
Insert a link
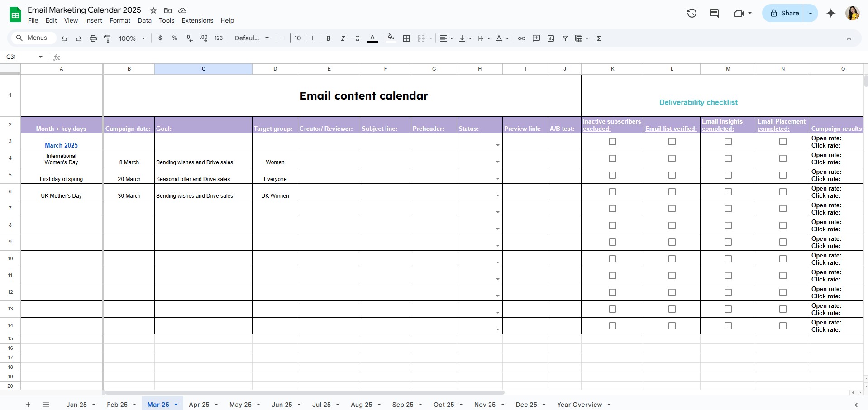point(521,38)
